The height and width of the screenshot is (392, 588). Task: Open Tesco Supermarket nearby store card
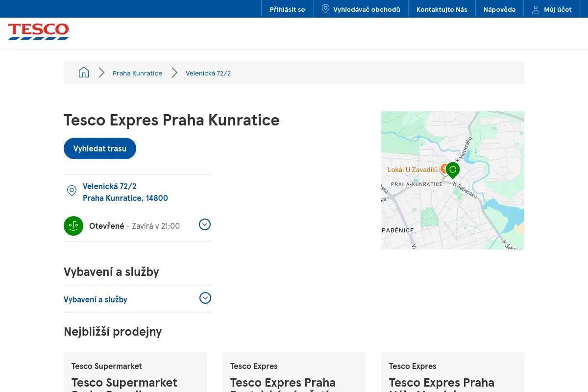pos(135,372)
